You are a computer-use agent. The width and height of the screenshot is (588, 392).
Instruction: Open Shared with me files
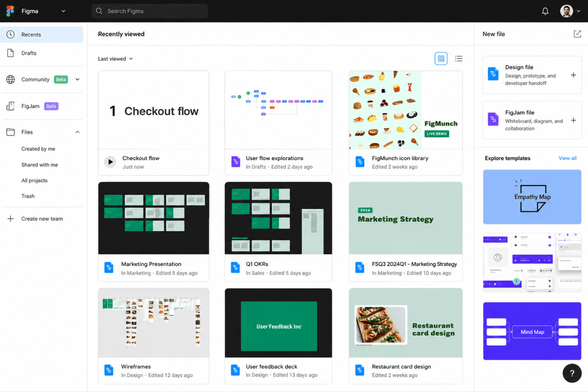40,165
